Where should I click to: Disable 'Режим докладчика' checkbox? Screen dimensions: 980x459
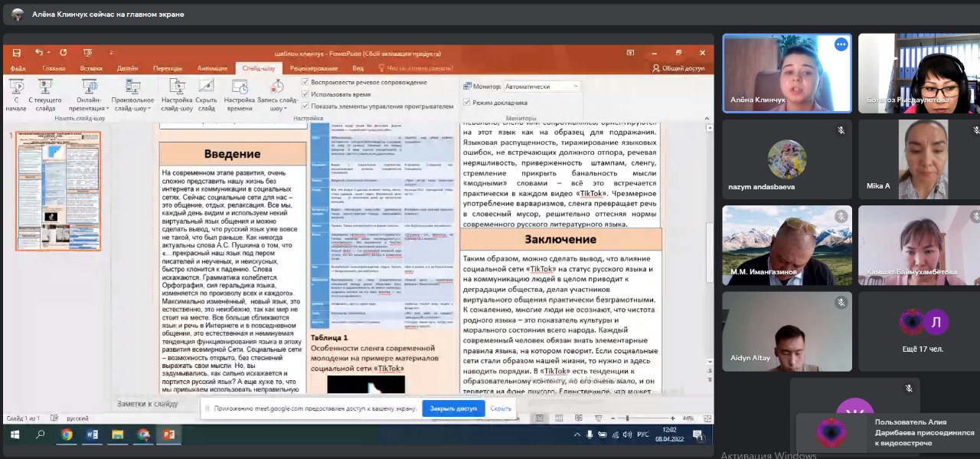point(467,102)
